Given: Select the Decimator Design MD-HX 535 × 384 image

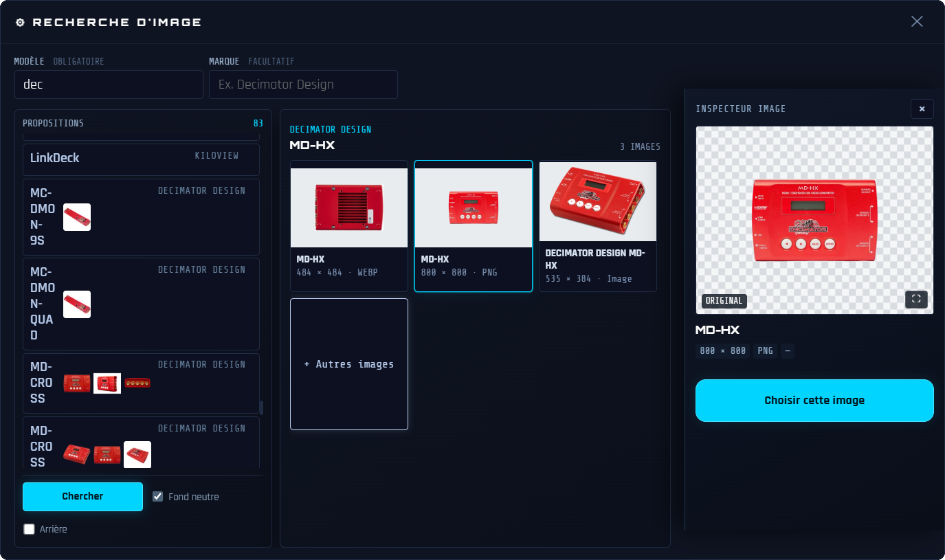Looking at the screenshot, I should [x=598, y=226].
